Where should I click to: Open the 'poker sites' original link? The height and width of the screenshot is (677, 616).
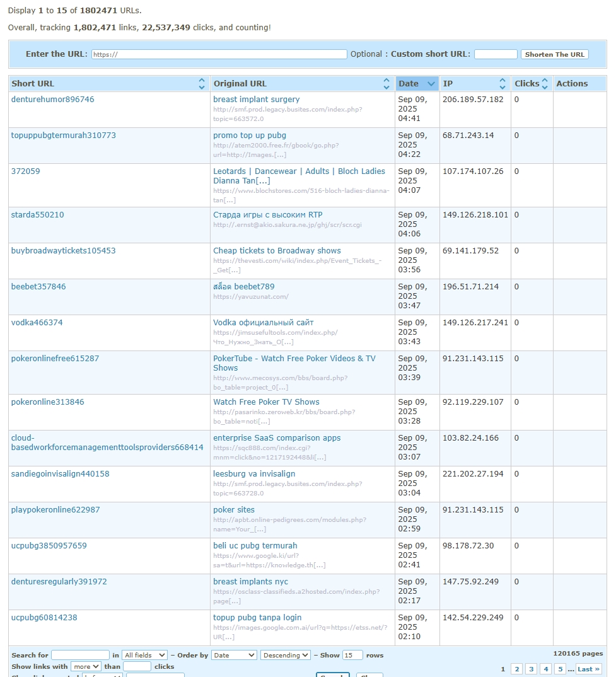pyautogui.click(x=234, y=509)
